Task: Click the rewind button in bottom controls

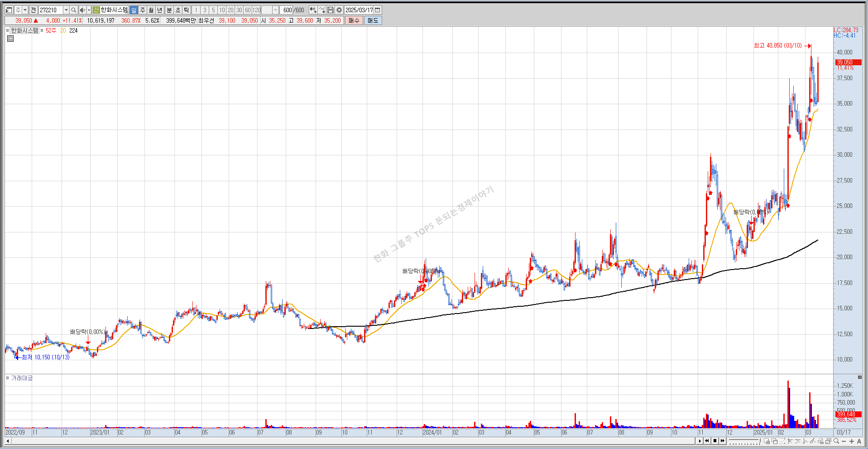Action: point(707,441)
